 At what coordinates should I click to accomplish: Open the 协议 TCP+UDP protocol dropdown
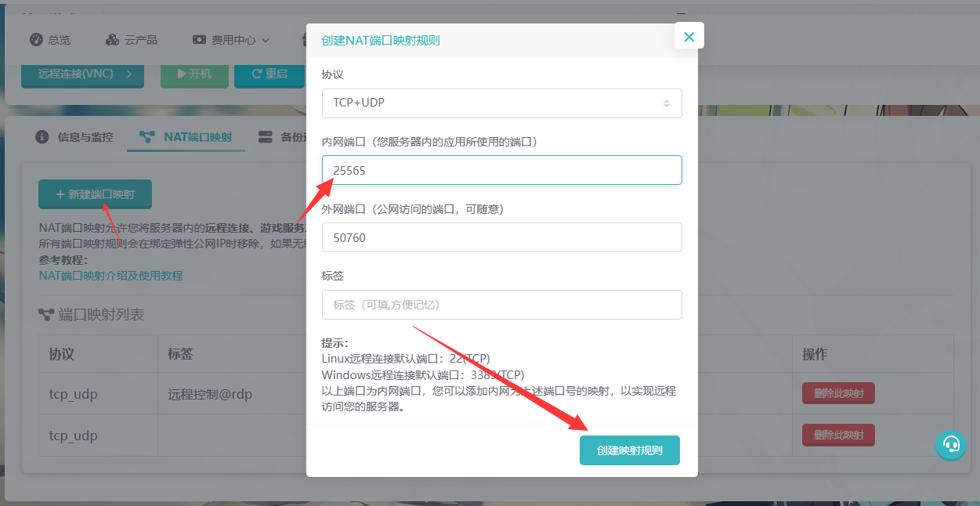click(501, 103)
